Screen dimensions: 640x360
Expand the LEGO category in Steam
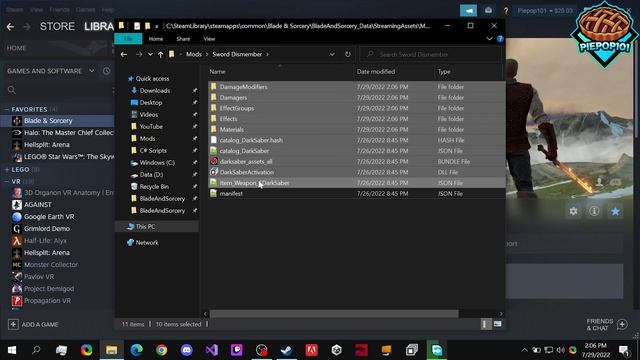7,169
